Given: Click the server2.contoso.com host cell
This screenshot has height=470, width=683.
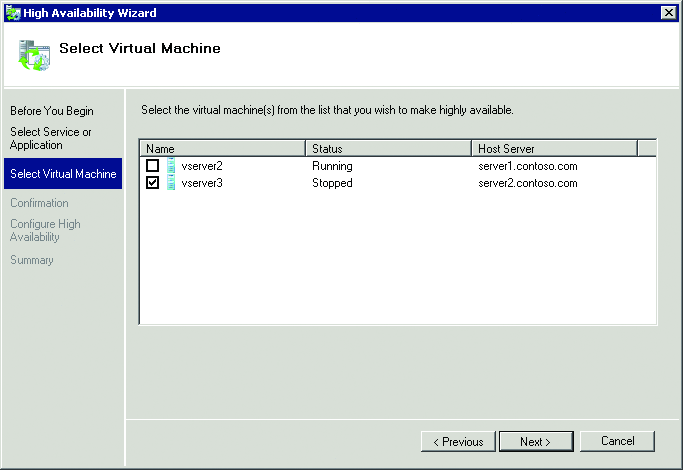Looking at the screenshot, I should click(x=528, y=183).
